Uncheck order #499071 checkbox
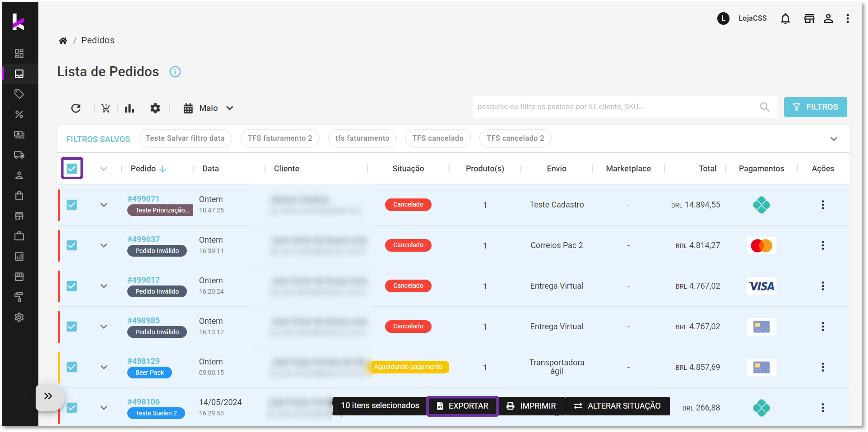This screenshot has height=432, width=868. coord(72,205)
